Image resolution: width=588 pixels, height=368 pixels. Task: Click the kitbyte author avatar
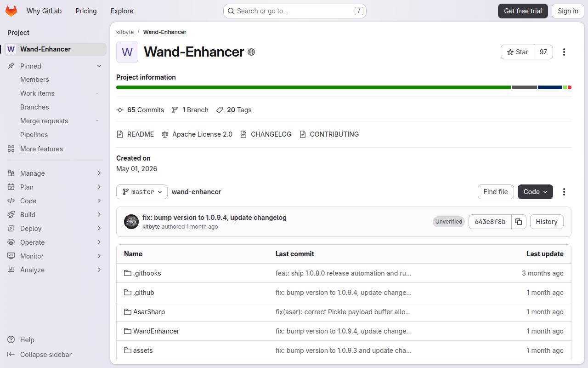point(131,222)
